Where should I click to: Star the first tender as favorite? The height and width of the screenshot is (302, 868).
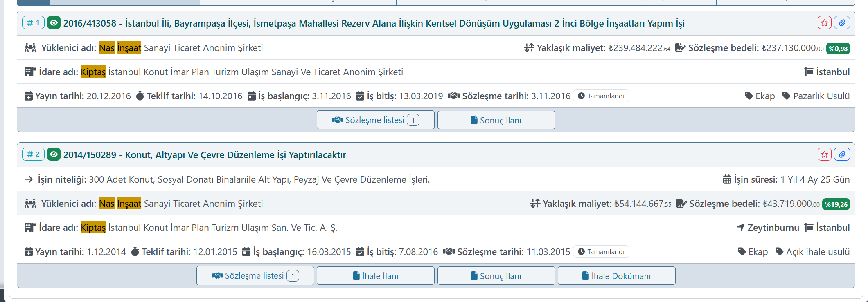[824, 23]
